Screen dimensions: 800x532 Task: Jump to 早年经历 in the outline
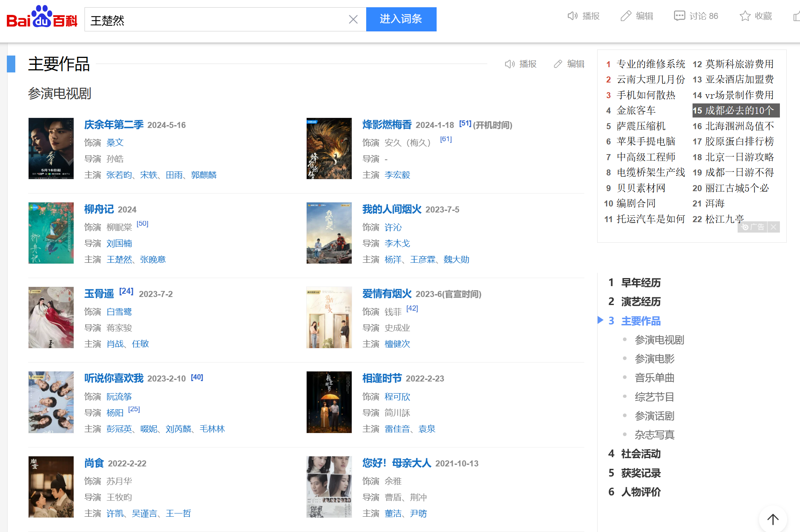click(x=641, y=282)
